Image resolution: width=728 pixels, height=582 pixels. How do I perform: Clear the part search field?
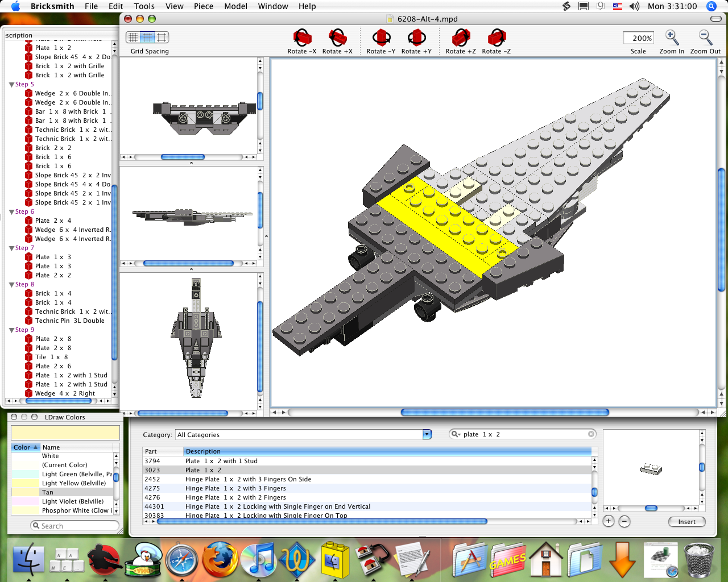(591, 434)
